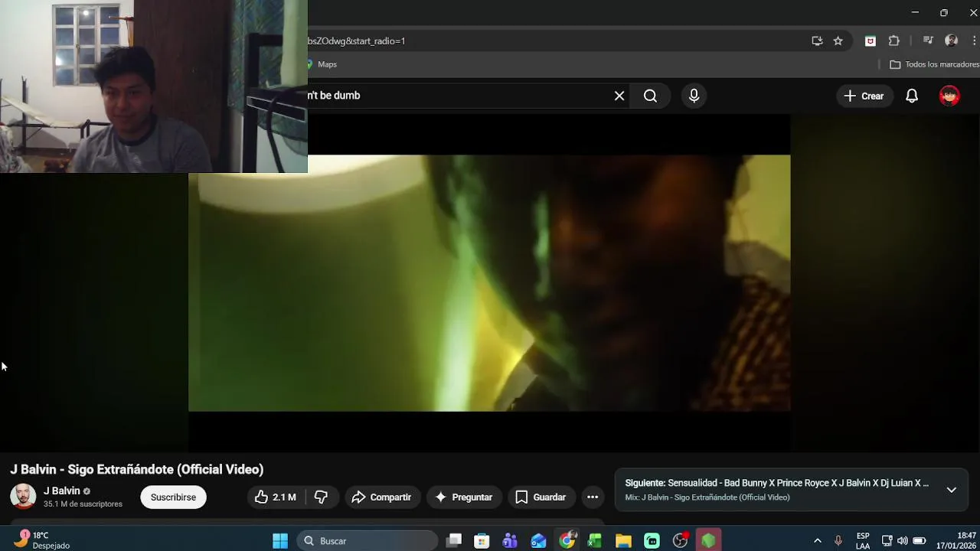Screen dimensions: 980x551
Task: Open the YouTube account avatar menu
Action: coord(949,96)
